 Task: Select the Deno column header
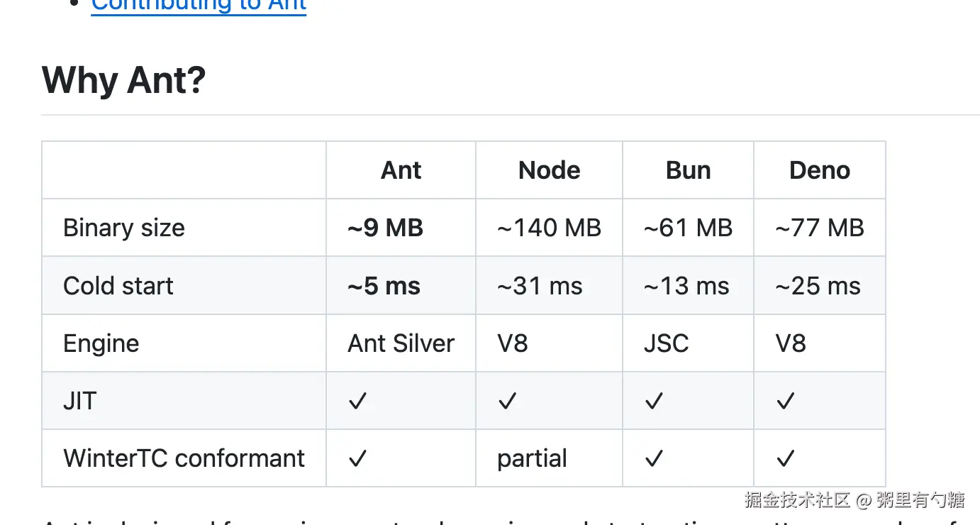(x=820, y=170)
